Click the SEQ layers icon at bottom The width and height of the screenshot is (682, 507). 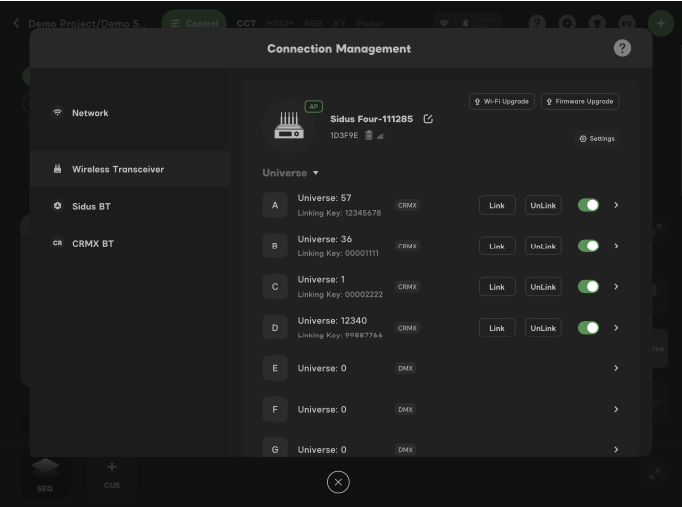(45, 468)
